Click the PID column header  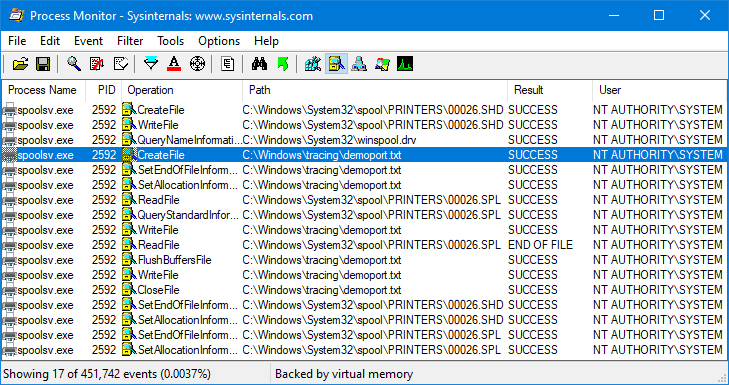click(x=104, y=90)
